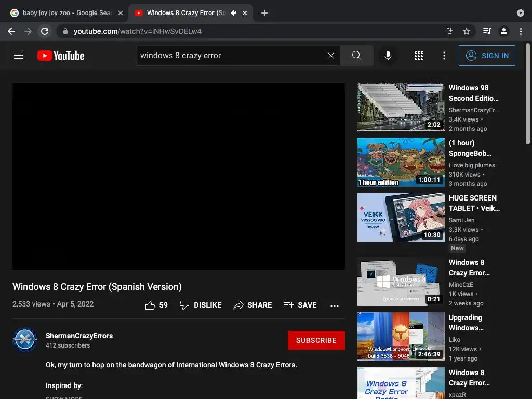Clear the search box with X icon
532x399 pixels.
pyautogui.click(x=331, y=56)
